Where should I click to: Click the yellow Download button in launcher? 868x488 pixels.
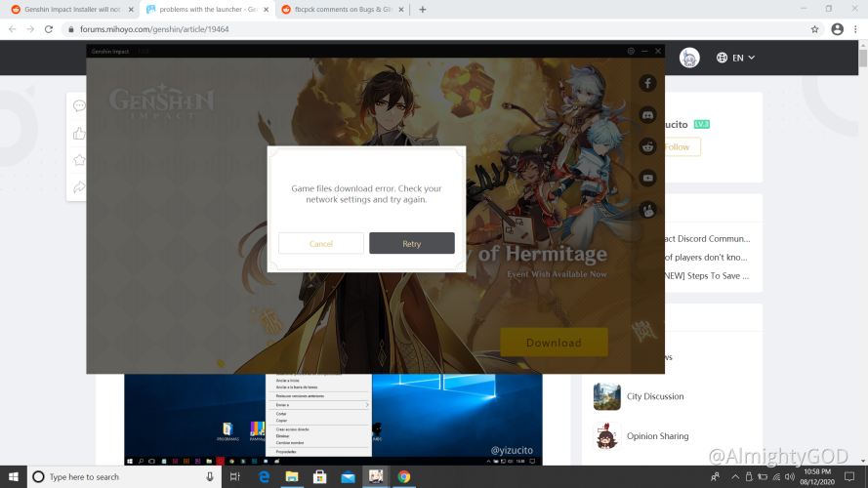555,343
